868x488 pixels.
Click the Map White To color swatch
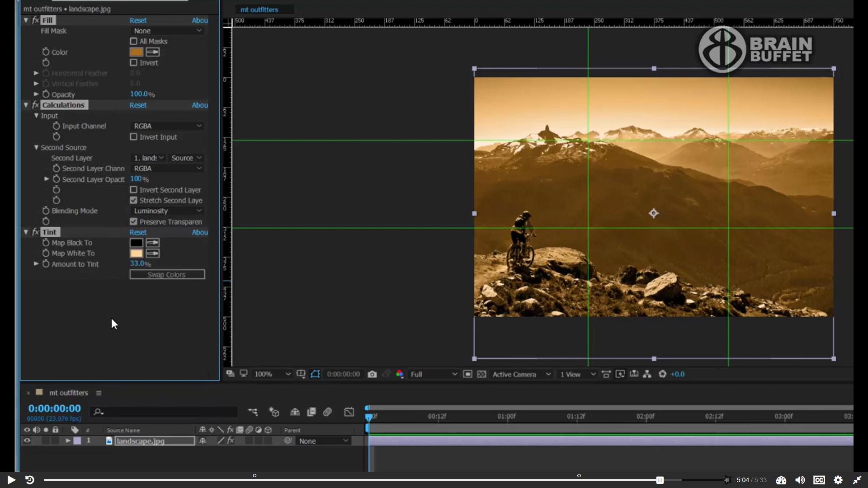pyautogui.click(x=136, y=253)
